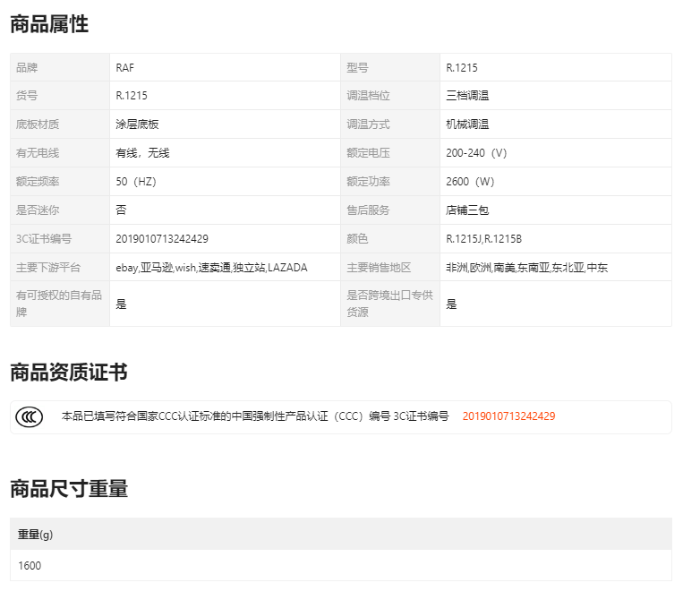
Task: Select the weight value 1600
Action: click(30, 566)
